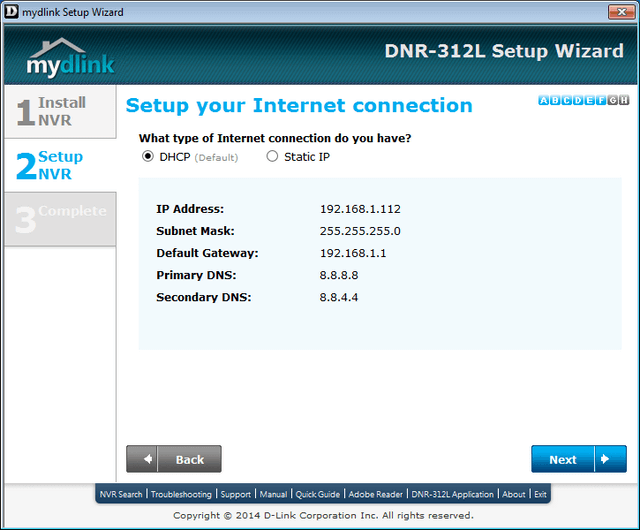Click the step C progress icon
Image resolution: width=640 pixels, height=530 pixels.
click(567, 100)
